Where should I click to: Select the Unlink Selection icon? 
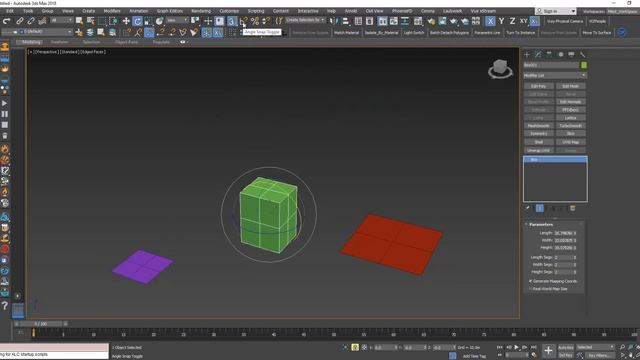tap(31, 21)
